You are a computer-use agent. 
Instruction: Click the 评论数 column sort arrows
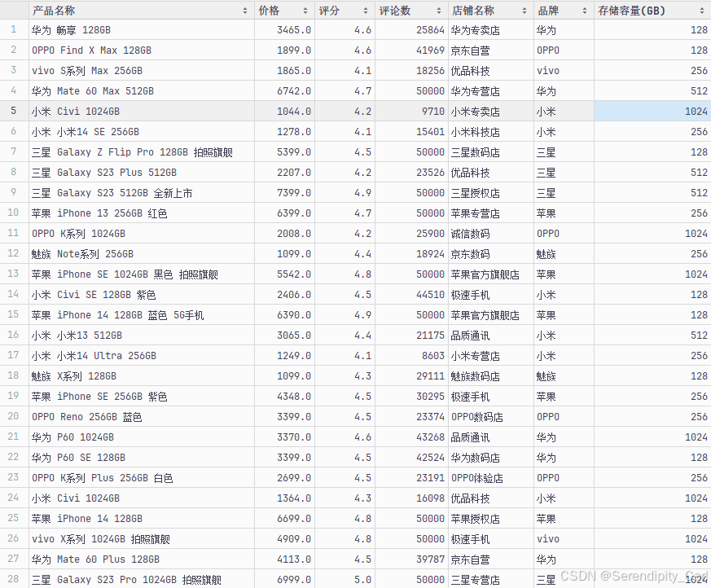click(438, 11)
